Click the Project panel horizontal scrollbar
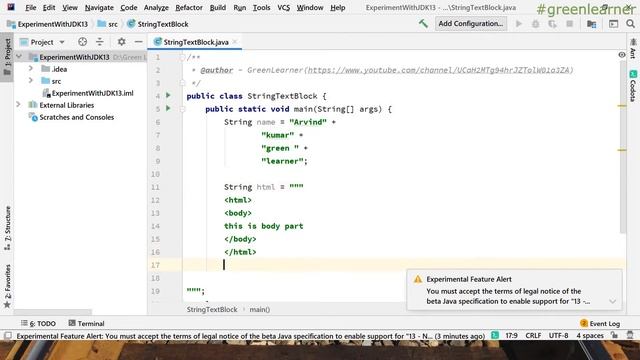640x360 pixels. tap(53, 312)
